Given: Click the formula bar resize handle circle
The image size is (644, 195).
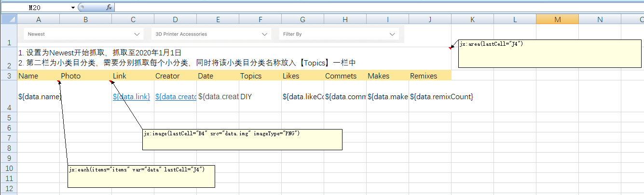Looking at the screenshot, I should point(82,7).
